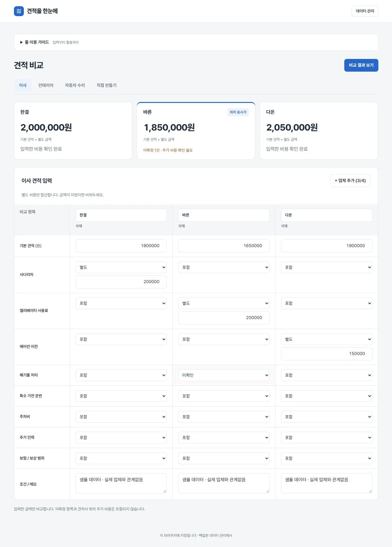The height and width of the screenshot is (547, 392).
Task: Delete the 바른 vendor column
Action: coord(182,226)
